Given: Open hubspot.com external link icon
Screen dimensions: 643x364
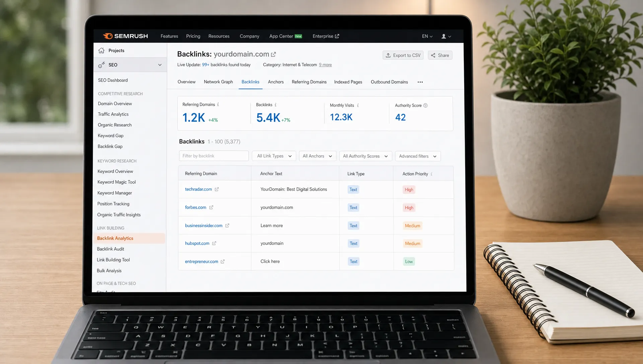Looking at the screenshot, I should (214, 243).
